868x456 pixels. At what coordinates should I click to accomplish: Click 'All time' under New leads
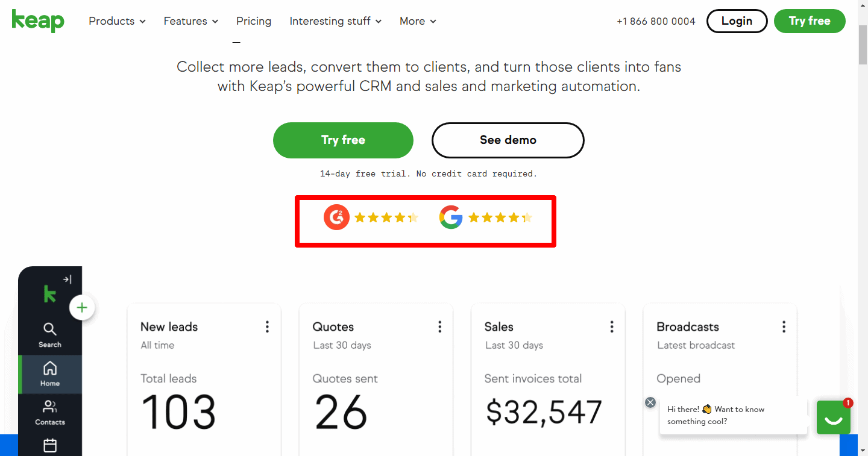(157, 345)
